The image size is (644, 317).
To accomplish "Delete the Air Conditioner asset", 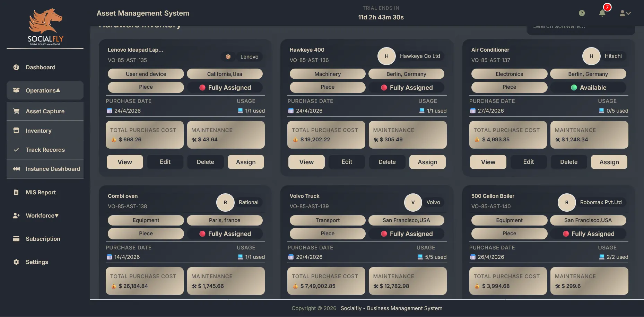I will [569, 162].
